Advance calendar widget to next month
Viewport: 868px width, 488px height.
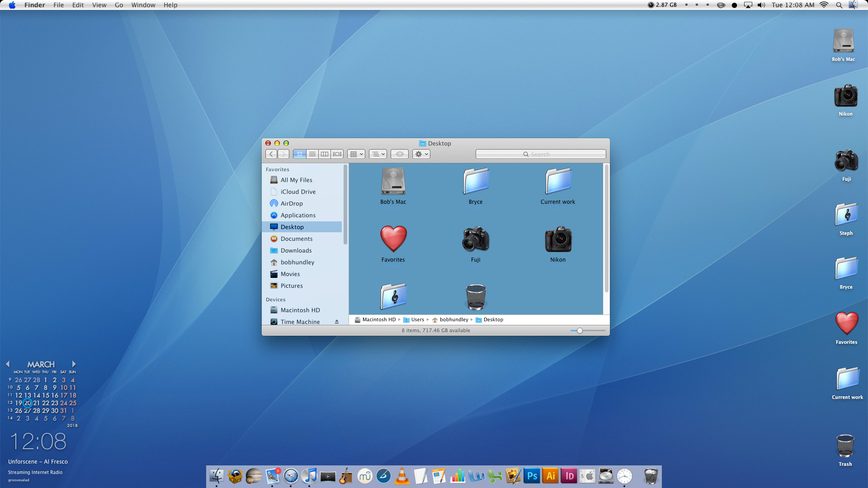click(74, 364)
